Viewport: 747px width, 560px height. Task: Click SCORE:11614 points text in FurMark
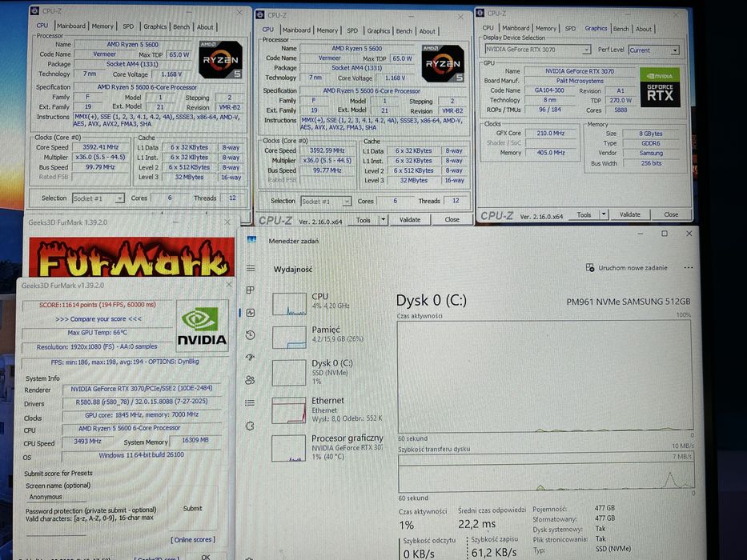pos(97,305)
